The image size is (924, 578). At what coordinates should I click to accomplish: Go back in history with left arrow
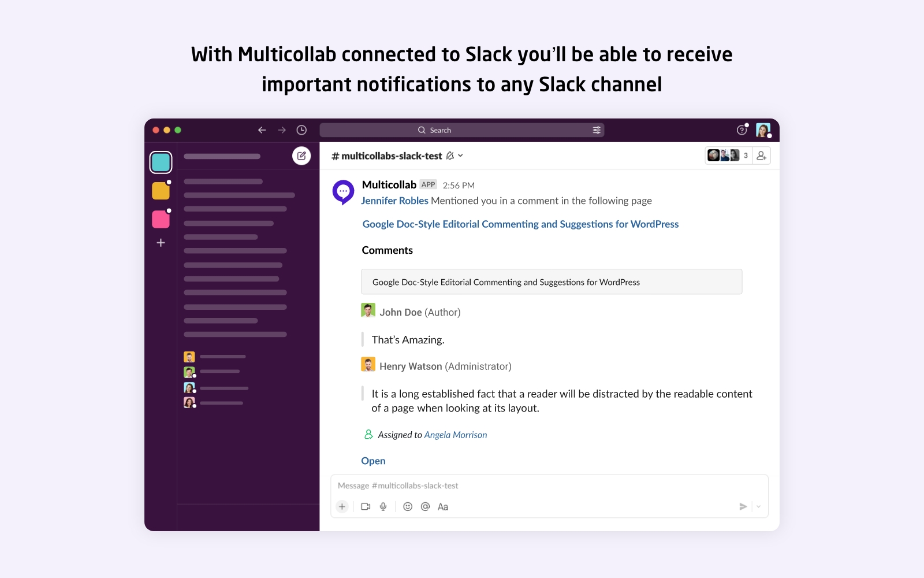[262, 130]
